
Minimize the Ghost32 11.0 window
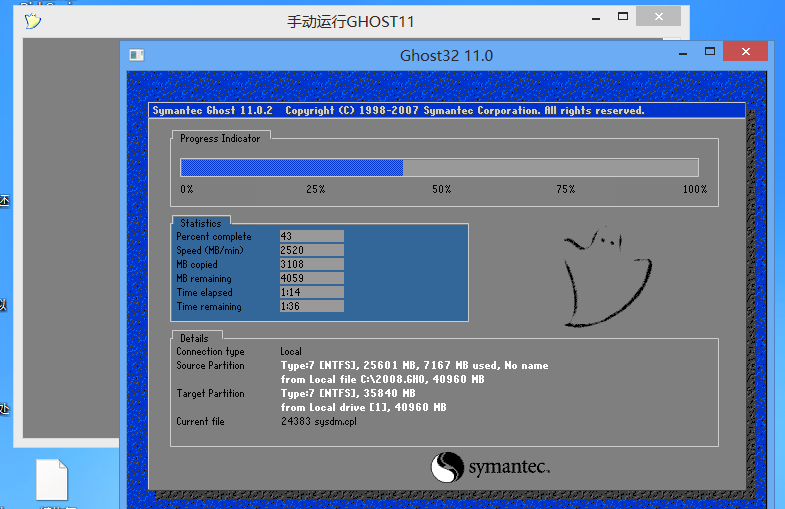click(x=683, y=53)
